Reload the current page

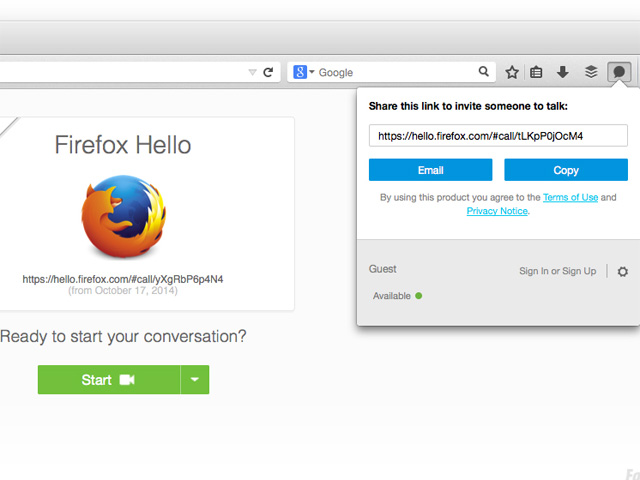(268, 72)
